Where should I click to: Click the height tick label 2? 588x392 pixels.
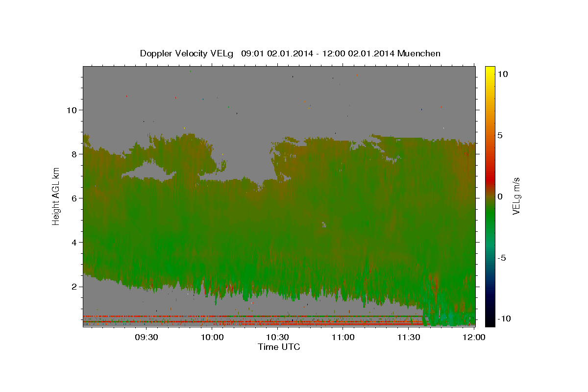(x=73, y=286)
